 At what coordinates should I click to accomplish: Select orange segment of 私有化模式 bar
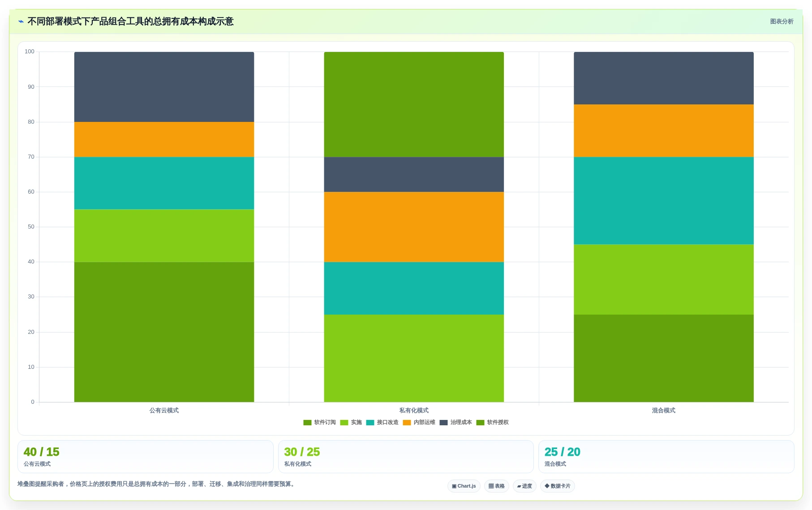414,227
